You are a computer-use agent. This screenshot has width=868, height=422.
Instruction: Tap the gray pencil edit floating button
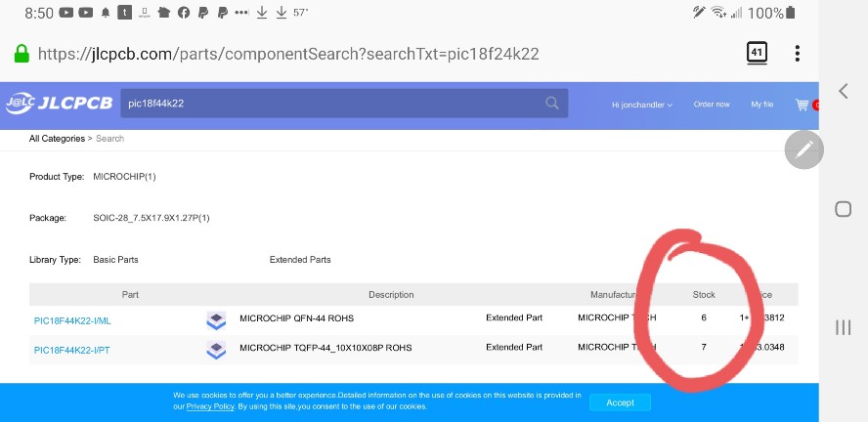pos(804,149)
